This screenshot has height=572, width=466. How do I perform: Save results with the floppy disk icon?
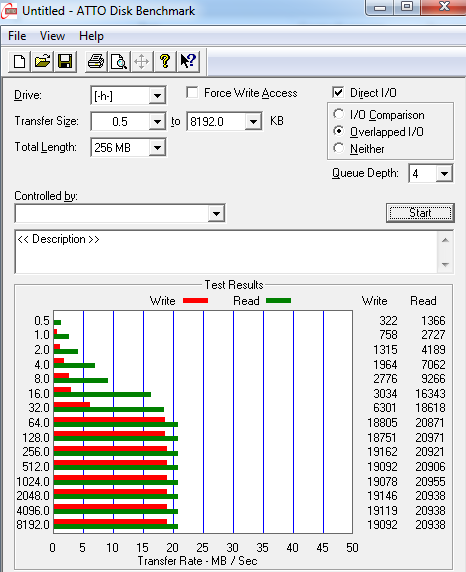click(x=65, y=61)
